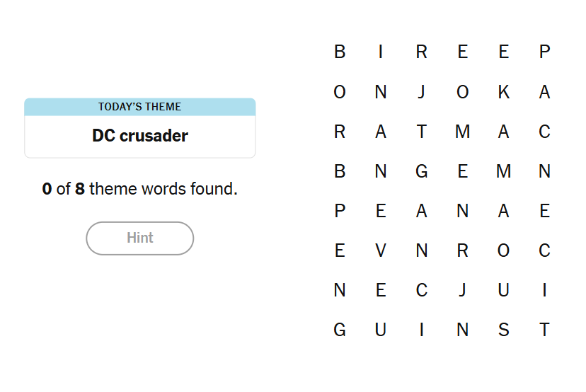Click the theme words found counter
586x392 pixels.
140,190
